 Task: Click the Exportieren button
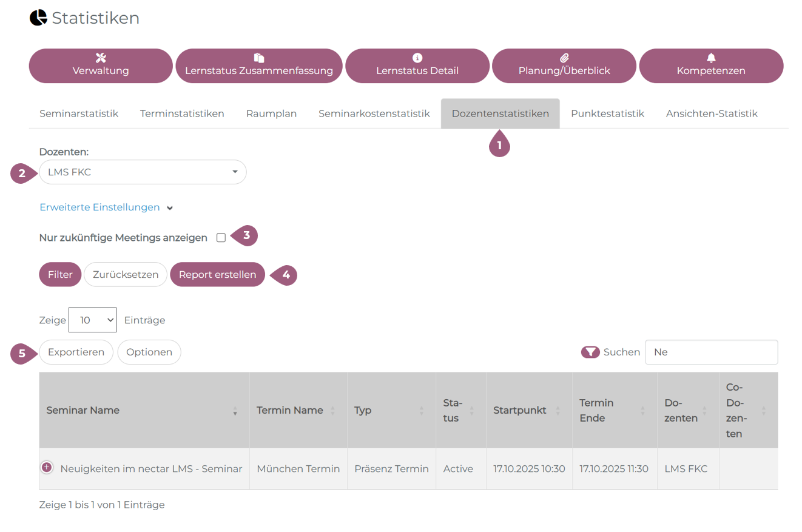pyautogui.click(x=76, y=352)
